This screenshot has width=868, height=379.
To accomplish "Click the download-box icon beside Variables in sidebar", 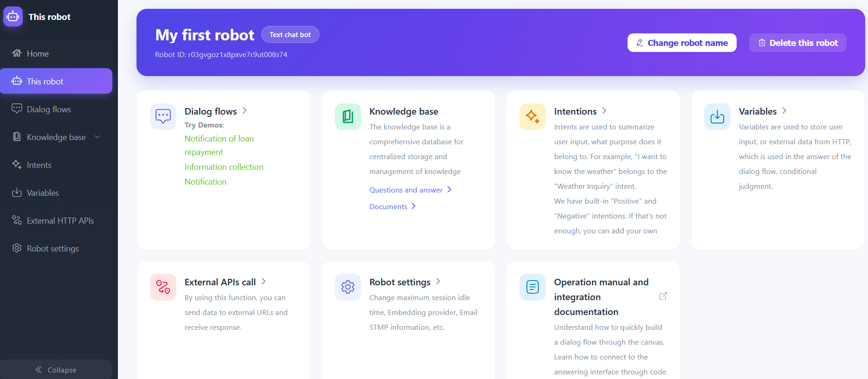I will click(17, 192).
